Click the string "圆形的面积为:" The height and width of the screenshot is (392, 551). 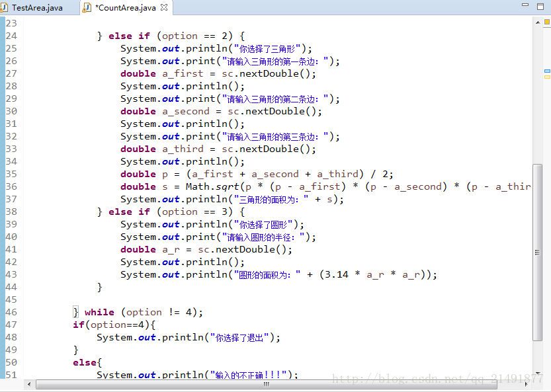coord(267,275)
